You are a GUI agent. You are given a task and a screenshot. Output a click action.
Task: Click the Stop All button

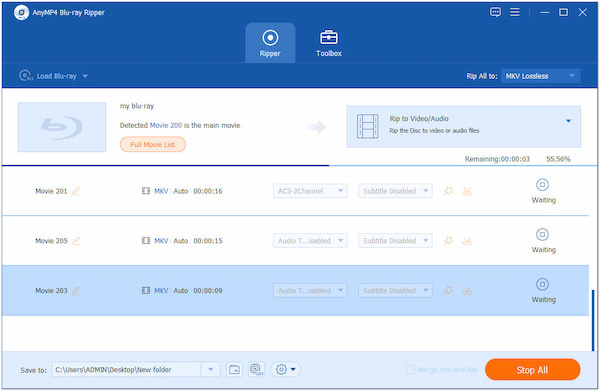pos(532,370)
